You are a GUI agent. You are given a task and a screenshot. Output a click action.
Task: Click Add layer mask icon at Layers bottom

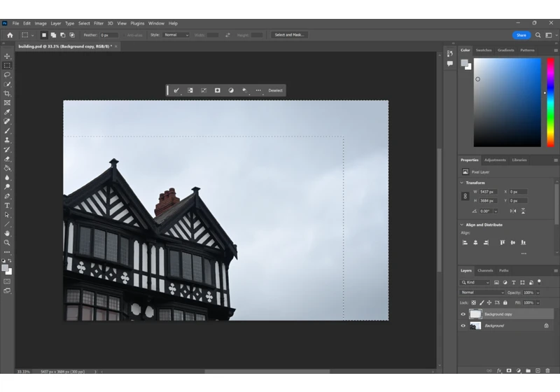[x=509, y=370]
